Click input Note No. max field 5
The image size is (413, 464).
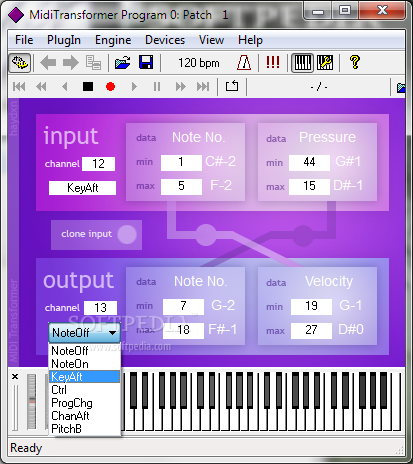pos(181,187)
